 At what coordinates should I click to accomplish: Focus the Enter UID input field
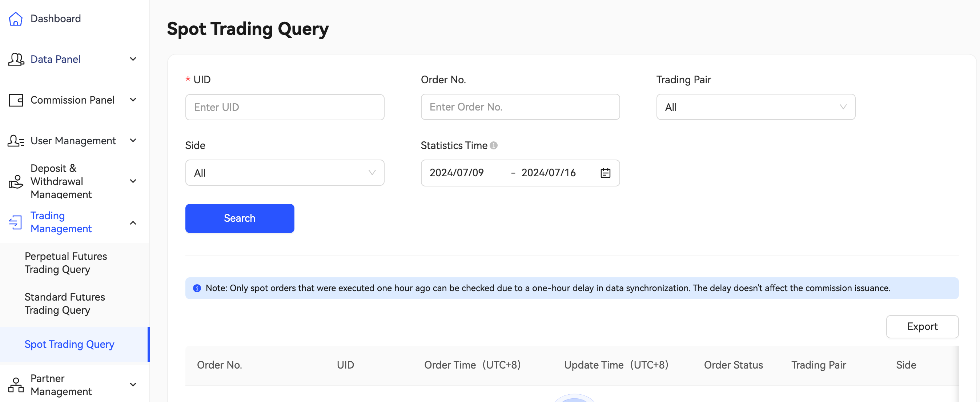(284, 107)
